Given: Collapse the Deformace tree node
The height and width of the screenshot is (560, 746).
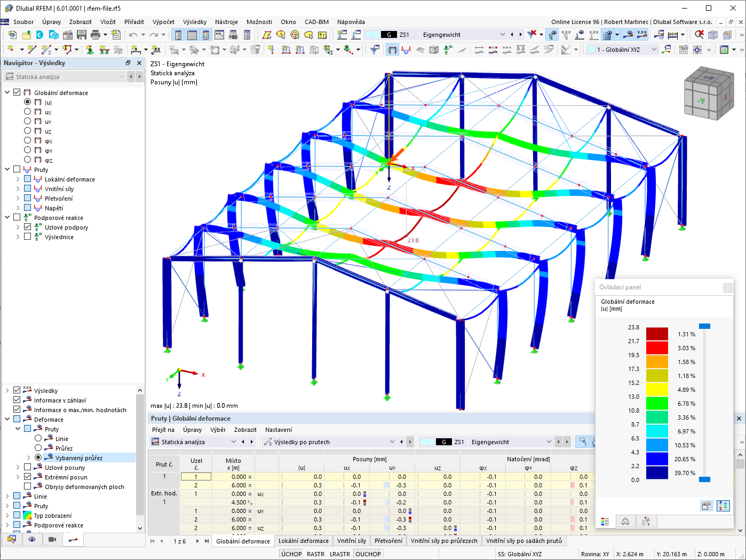Looking at the screenshot, I should click(x=7, y=419).
